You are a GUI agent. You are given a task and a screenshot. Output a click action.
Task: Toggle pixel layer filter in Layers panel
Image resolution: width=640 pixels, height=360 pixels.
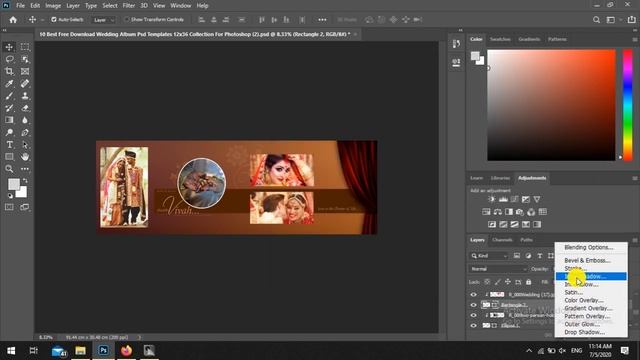(517, 256)
